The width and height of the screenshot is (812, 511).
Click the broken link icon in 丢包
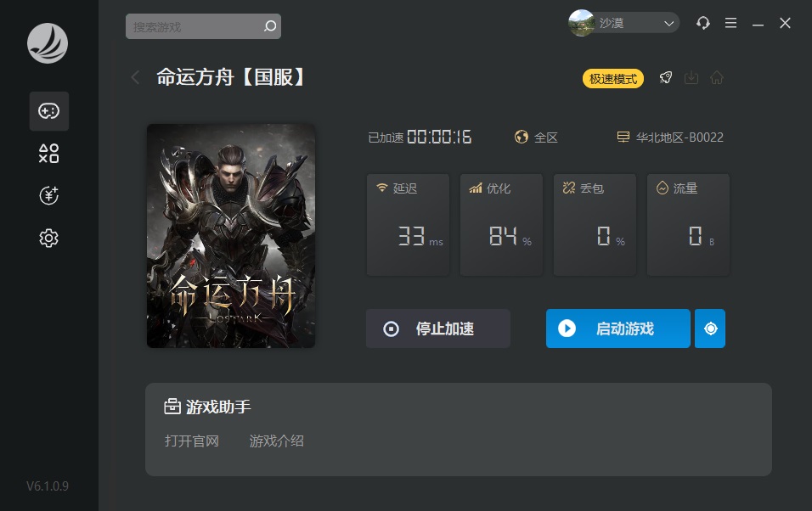pyautogui.click(x=569, y=188)
